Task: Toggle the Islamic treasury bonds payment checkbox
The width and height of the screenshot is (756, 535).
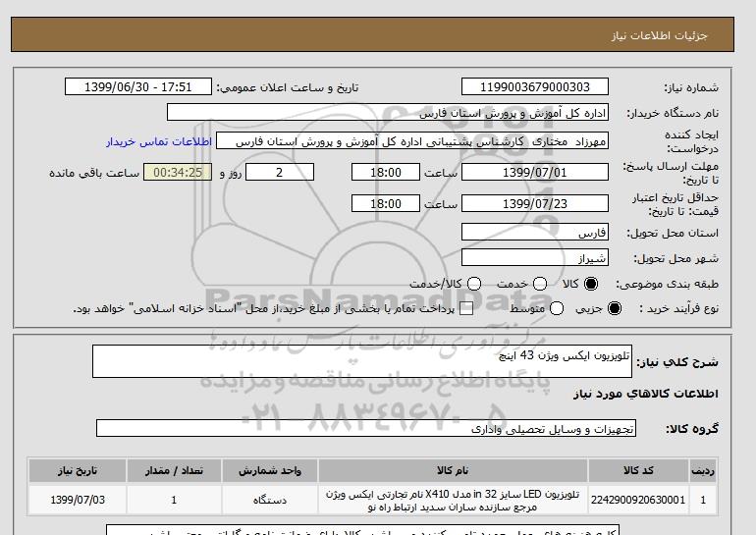Action: coord(466,308)
